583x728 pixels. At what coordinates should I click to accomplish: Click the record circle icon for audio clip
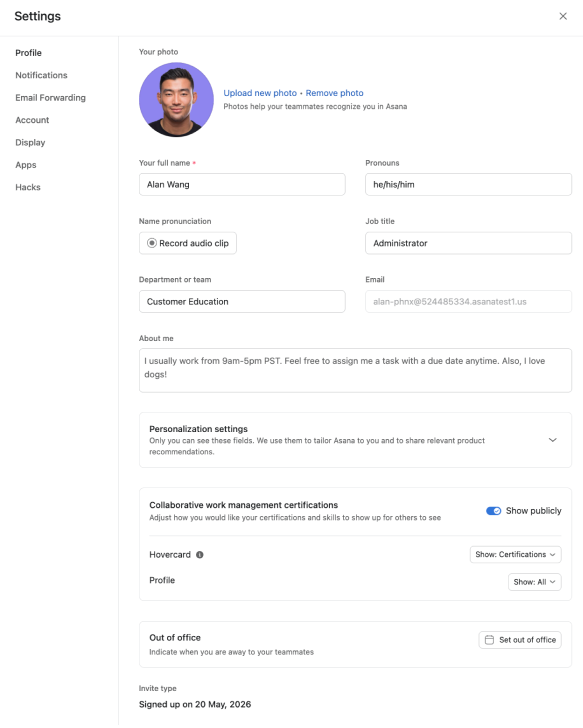[x=152, y=243]
